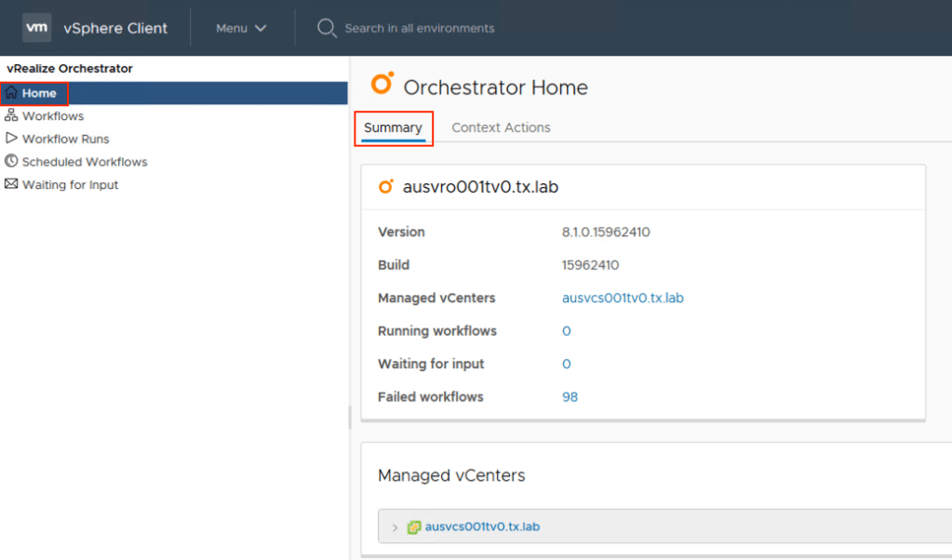Click the sidebar panel collapse handle

click(350, 417)
